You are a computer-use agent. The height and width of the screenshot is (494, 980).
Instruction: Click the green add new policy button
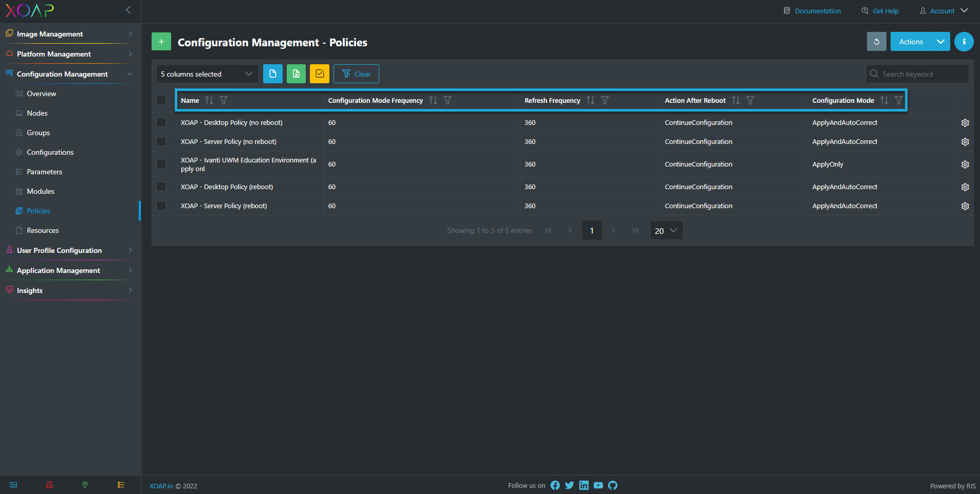tap(161, 42)
